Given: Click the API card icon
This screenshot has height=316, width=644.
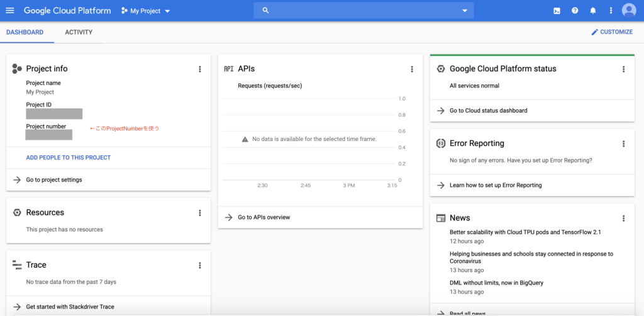Looking at the screenshot, I should tap(229, 69).
